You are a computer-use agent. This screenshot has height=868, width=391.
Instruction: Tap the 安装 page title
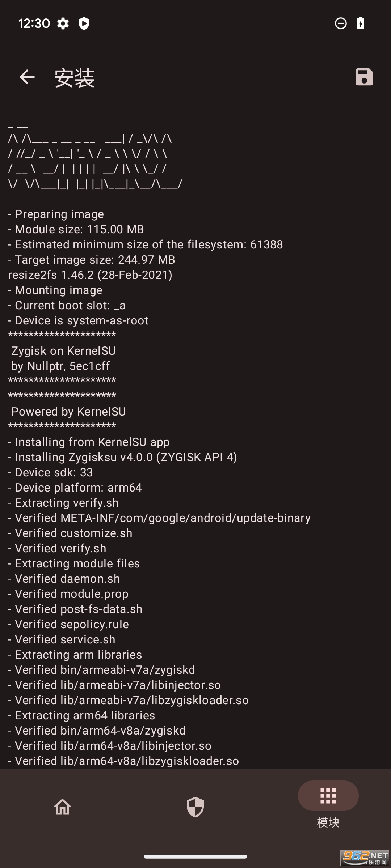click(x=75, y=78)
